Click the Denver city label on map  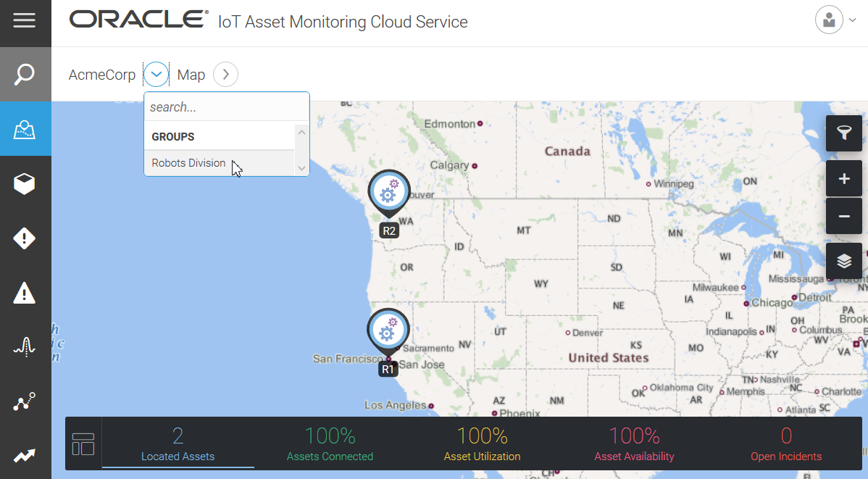tap(588, 333)
